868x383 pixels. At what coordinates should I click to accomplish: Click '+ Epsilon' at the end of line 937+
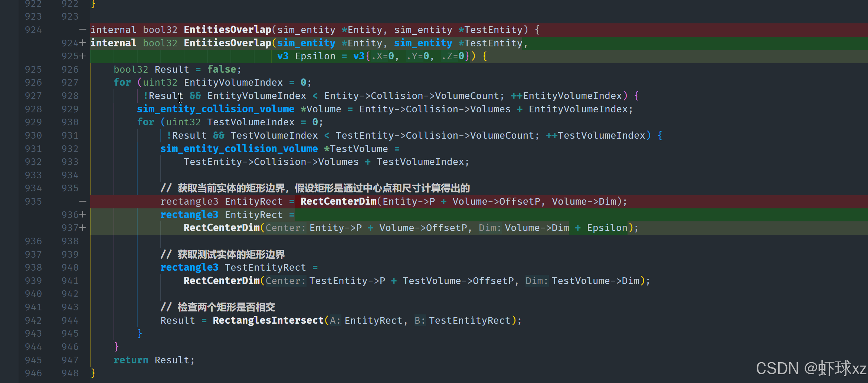pyautogui.click(x=601, y=228)
